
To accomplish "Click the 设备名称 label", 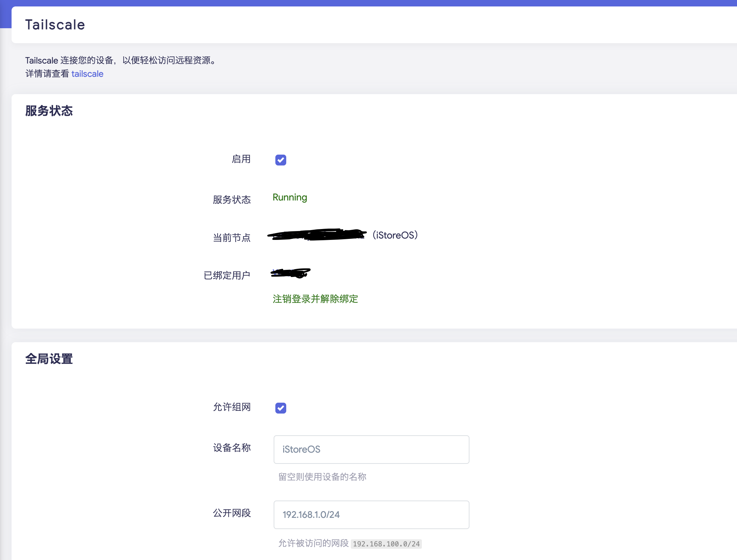I will (232, 448).
